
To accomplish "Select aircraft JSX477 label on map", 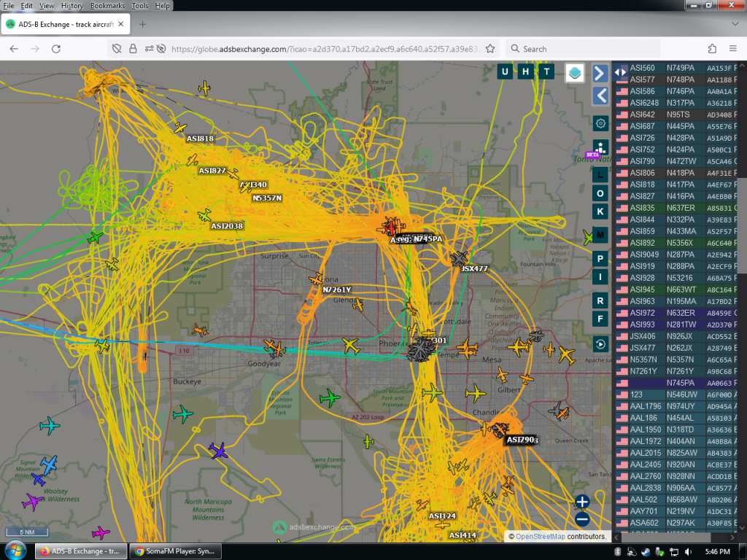I will (x=474, y=268).
